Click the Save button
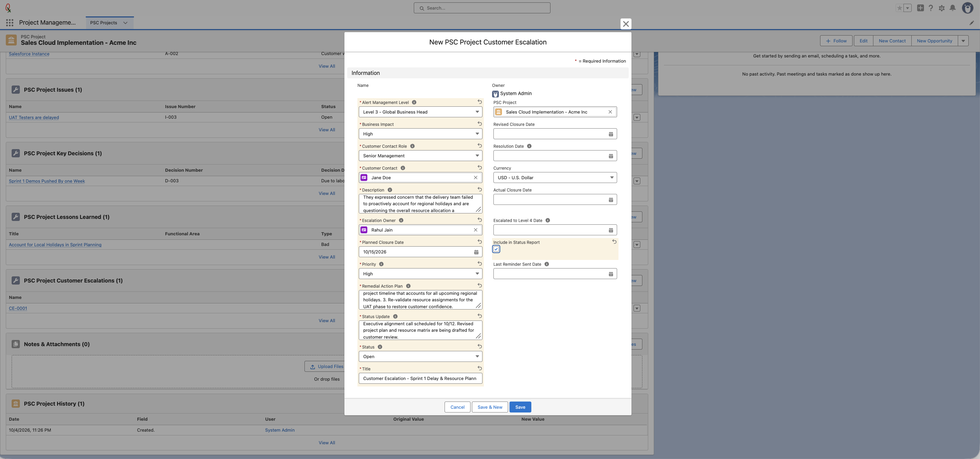The width and height of the screenshot is (980, 459). click(520, 407)
